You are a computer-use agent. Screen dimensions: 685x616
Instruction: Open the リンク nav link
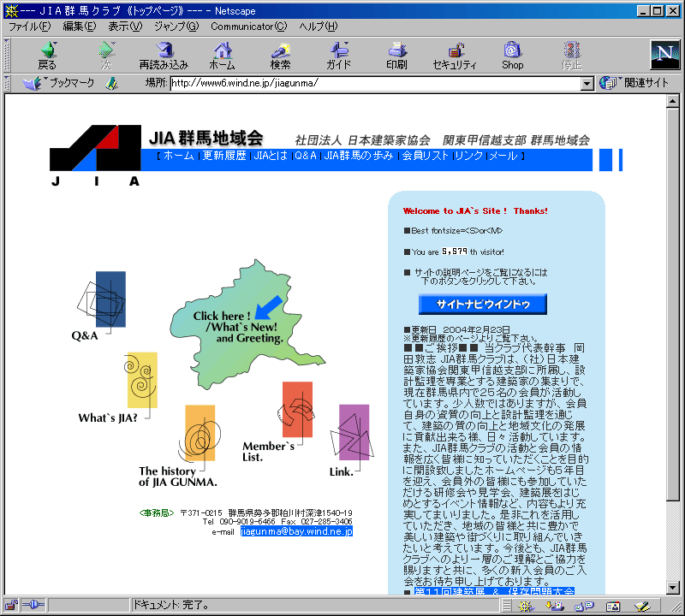468,156
